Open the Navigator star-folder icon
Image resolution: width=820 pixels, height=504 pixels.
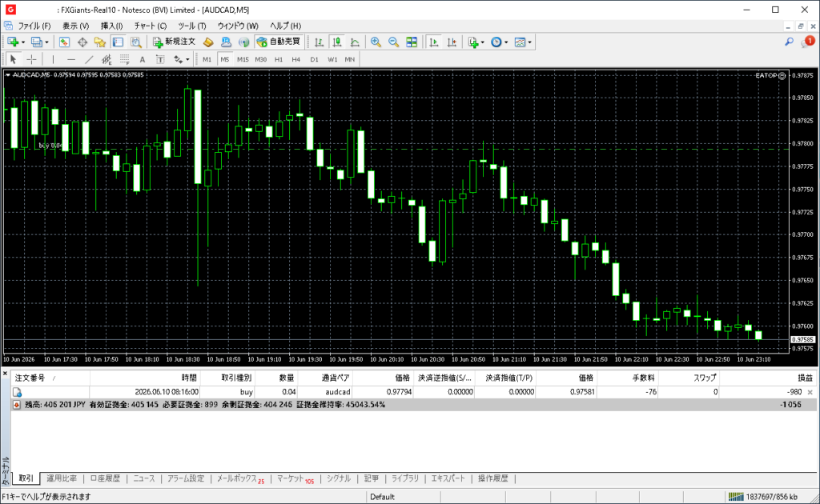(100, 42)
